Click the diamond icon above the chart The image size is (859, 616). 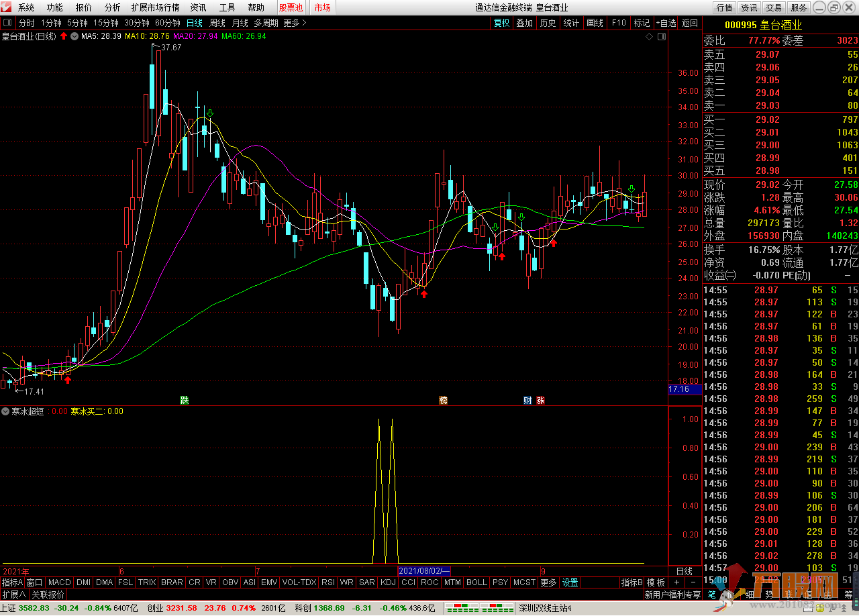click(649, 36)
